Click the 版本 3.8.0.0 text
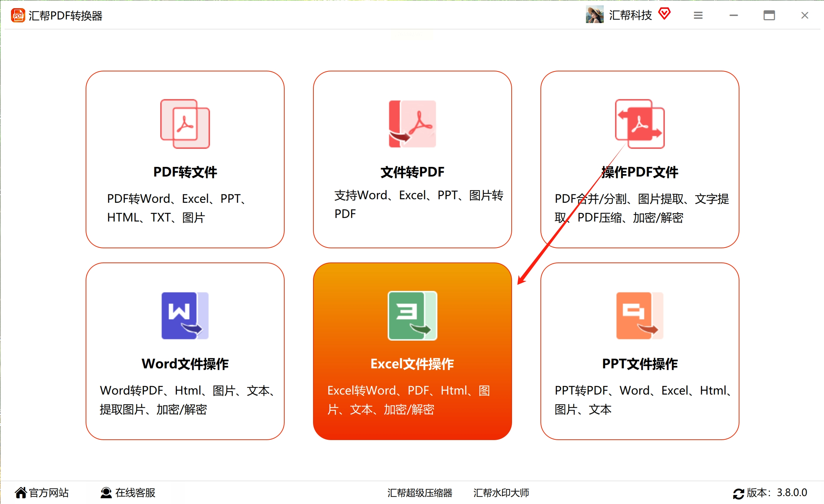 coord(777,493)
